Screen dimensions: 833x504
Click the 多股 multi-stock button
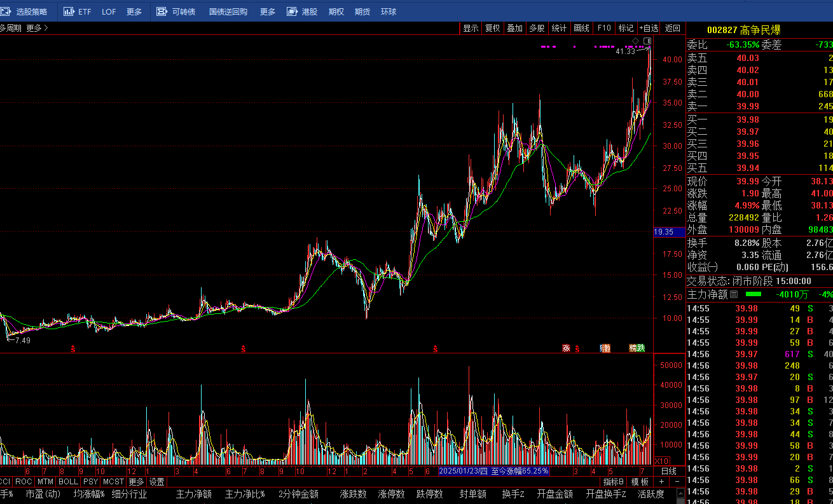pos(537,28)
